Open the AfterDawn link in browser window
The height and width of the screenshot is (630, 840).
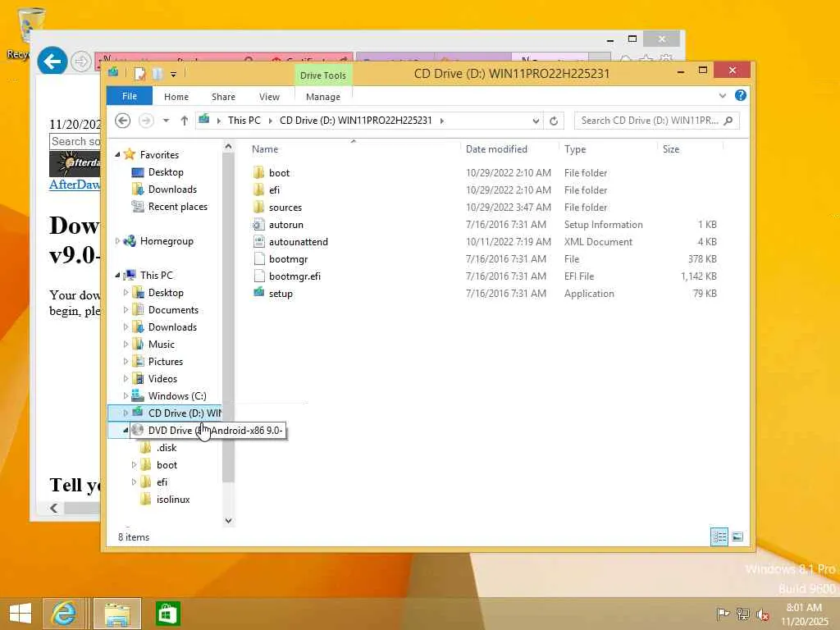pyautogui.click(x=75, y=185)
